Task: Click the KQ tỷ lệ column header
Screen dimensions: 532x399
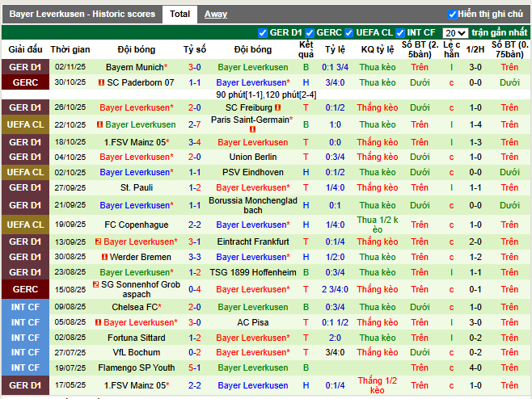Action: click(x=378, y=49)
